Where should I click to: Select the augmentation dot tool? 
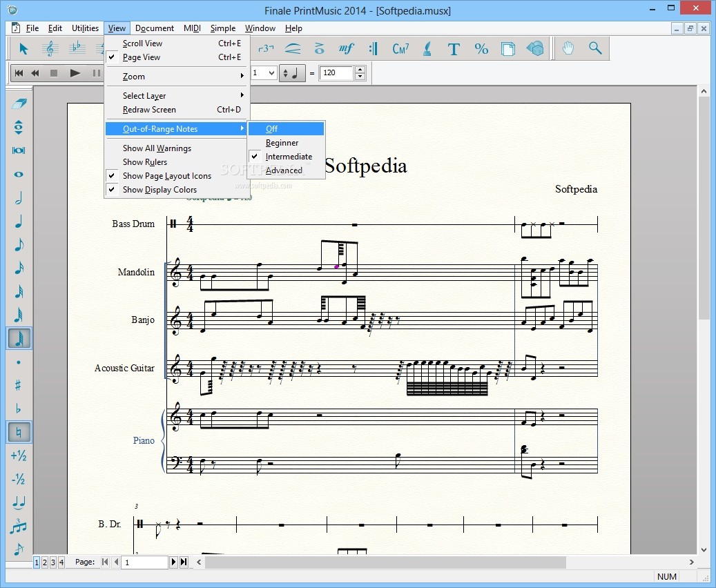[x=18, y=362]
